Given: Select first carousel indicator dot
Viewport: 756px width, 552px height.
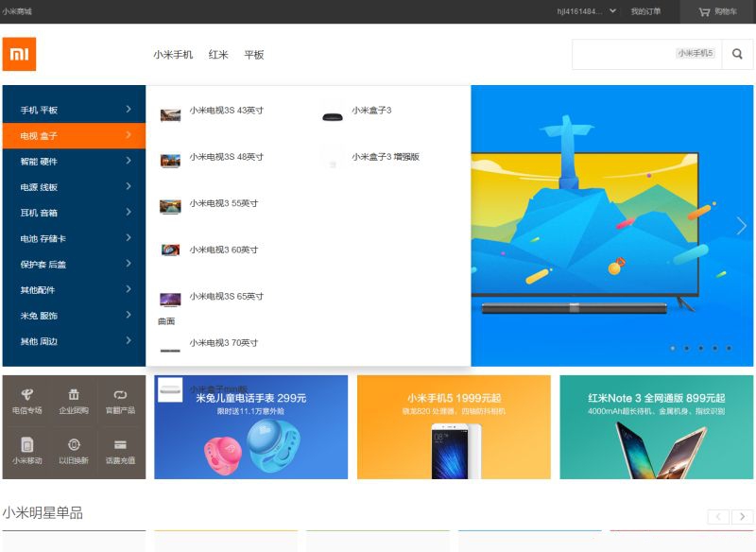Looking at the screenshot, I should 673,348.
